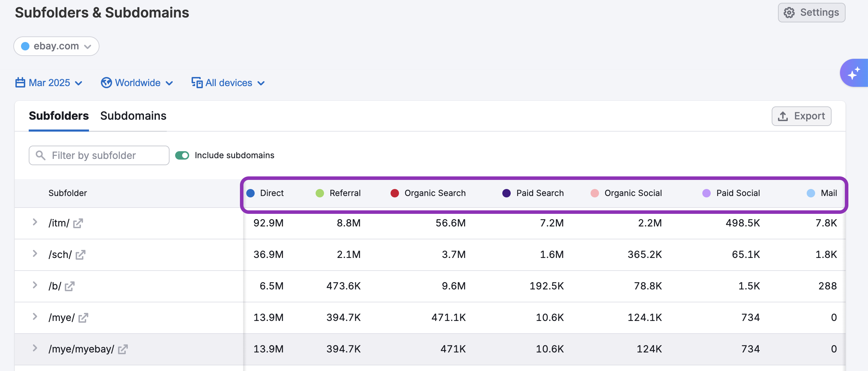
Task: Open the ebay.com domain dropdown
Action: (x=56, y=46)
